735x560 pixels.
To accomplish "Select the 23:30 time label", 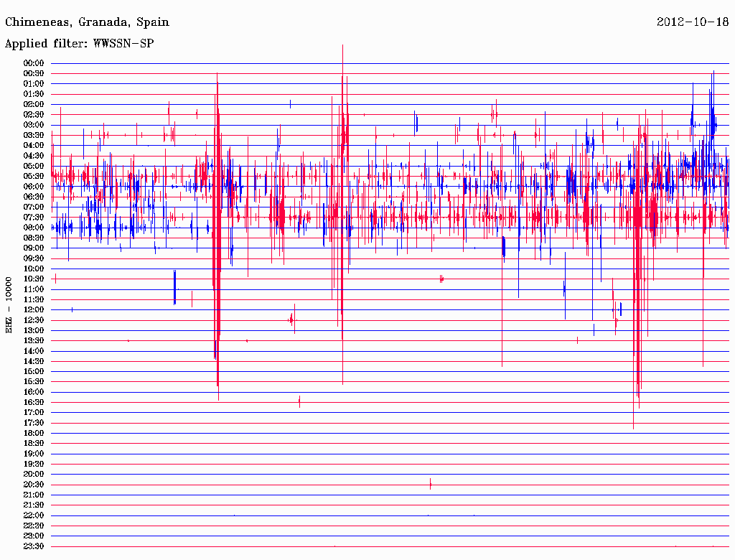I will click(x=33, y=546).
